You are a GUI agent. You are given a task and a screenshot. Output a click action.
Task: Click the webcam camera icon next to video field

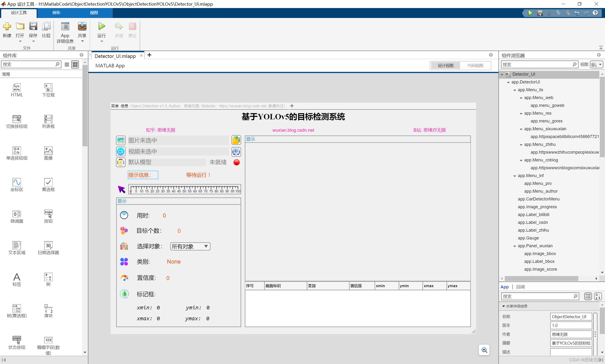point(236,152)
